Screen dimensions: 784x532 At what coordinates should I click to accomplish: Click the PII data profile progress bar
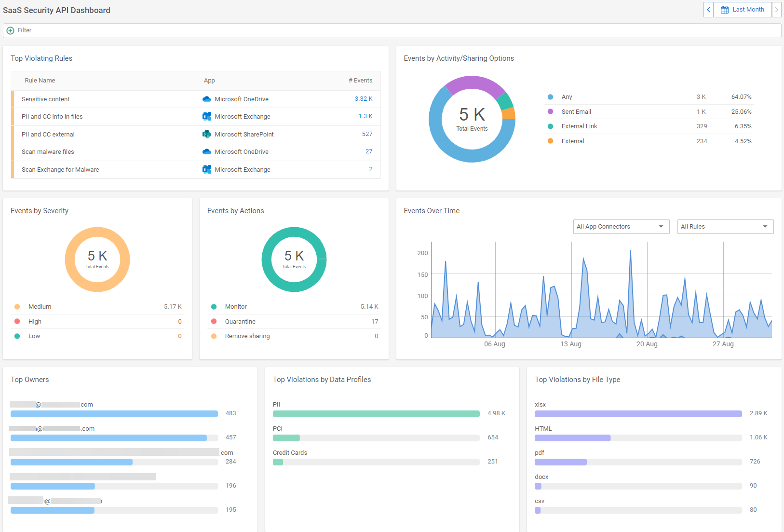[x=376, y=413]
